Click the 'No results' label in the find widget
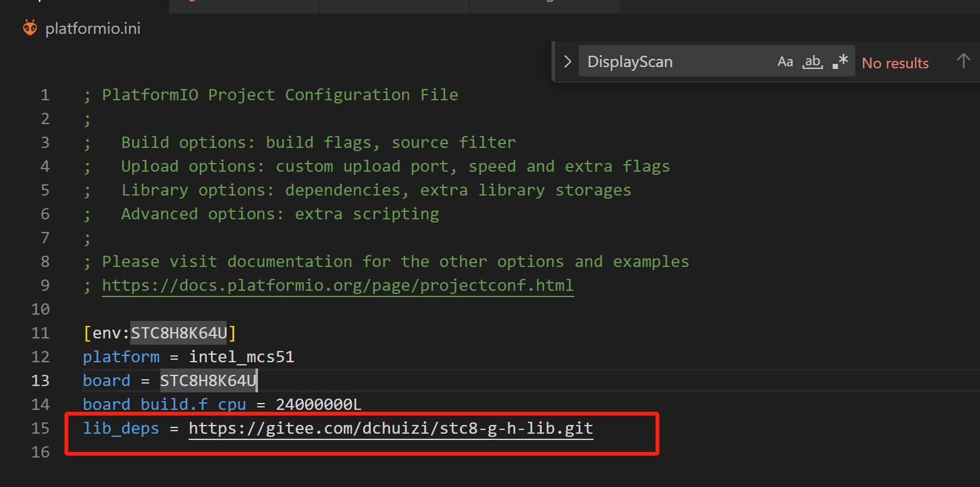The width and height of the screenshot is (980, 487). click(x=895, y=63)
